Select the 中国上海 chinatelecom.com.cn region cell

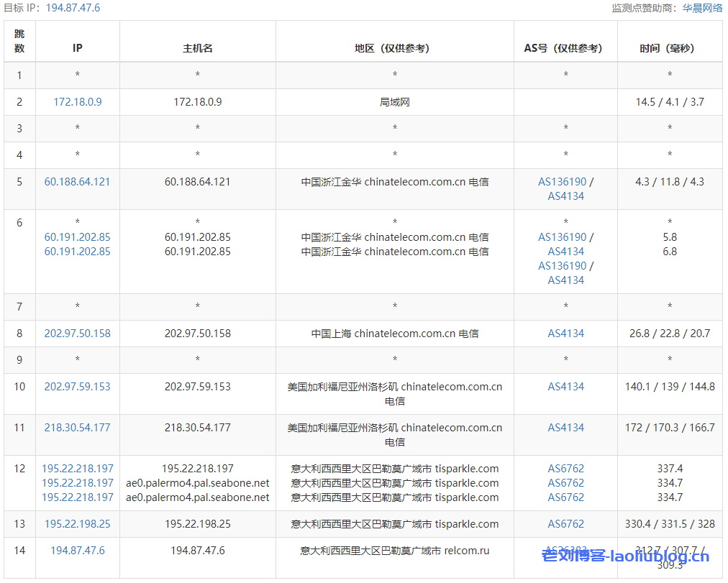(x=395, y=334)
